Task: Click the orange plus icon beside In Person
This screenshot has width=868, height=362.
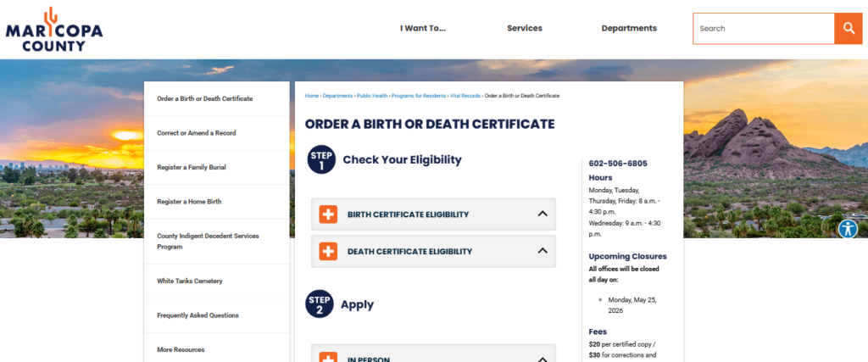Action: point(328,357)
